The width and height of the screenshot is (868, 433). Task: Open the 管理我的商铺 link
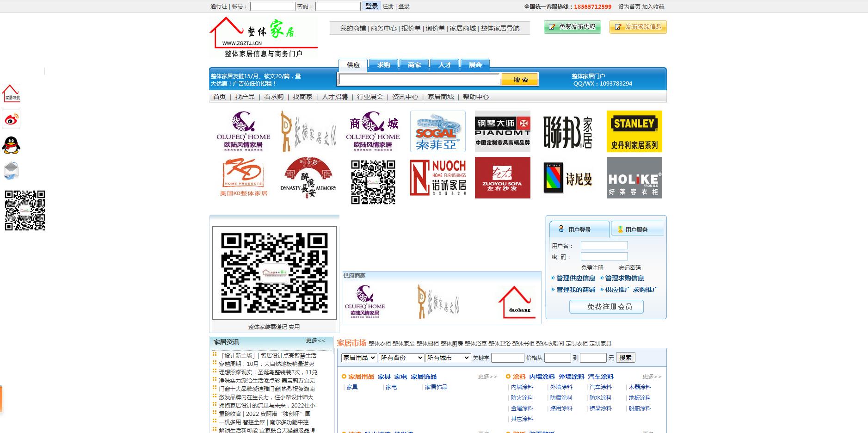[576, 290]
